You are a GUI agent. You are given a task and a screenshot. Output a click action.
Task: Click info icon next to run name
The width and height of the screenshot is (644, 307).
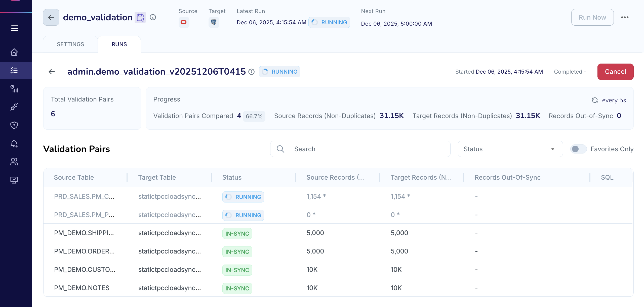pos(251,72)
